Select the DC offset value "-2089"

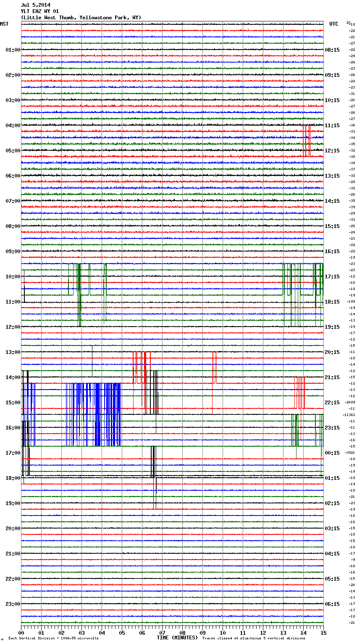350,402
